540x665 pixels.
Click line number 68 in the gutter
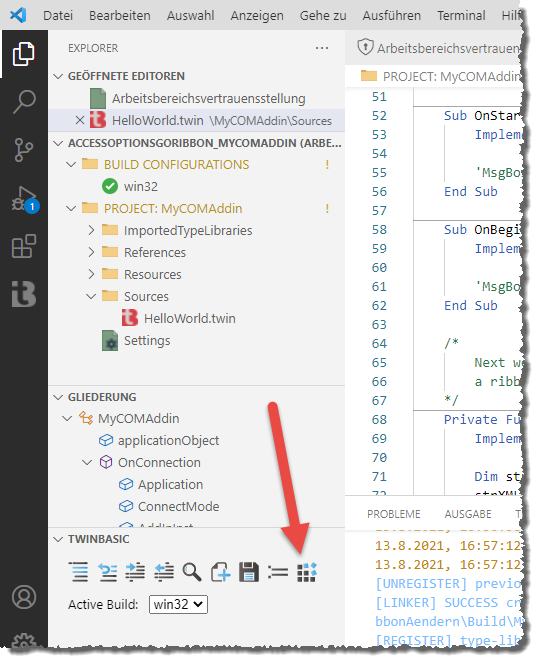point(379,420)
